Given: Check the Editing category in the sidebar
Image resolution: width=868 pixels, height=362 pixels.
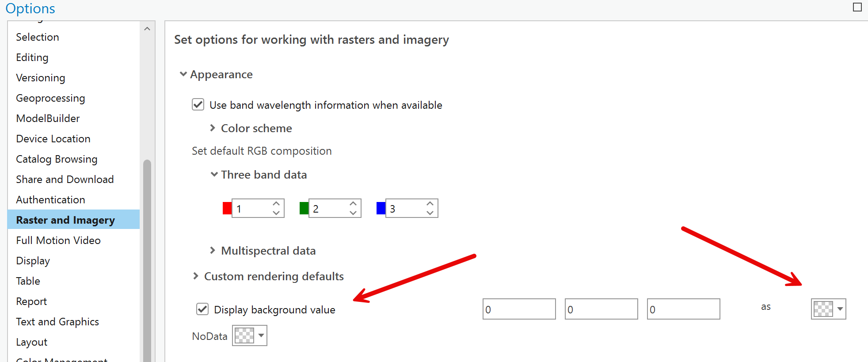Looking at the screenshot, I should pyautogui.click(x=32, y=57).
